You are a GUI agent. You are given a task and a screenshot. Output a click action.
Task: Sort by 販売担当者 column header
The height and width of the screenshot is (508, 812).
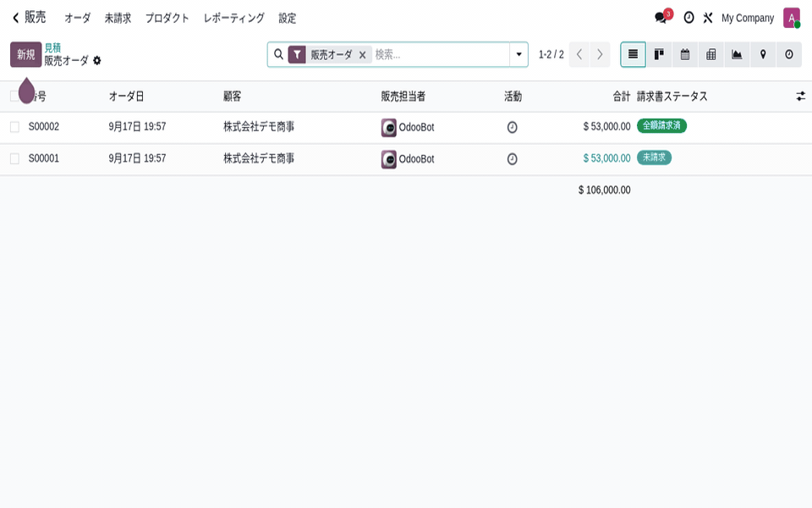403,97
